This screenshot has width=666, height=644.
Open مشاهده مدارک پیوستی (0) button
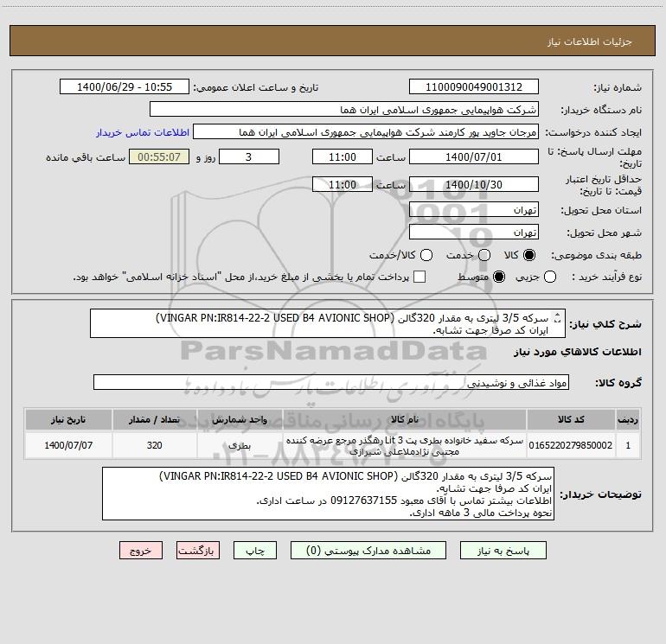tap(368, 551)
